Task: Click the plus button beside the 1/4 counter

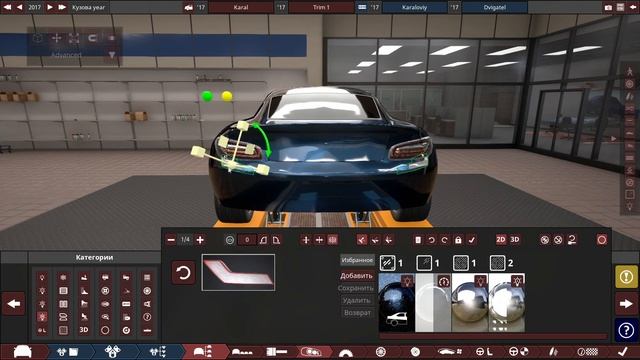Action: pyautogui.click(x=200, y=240)
